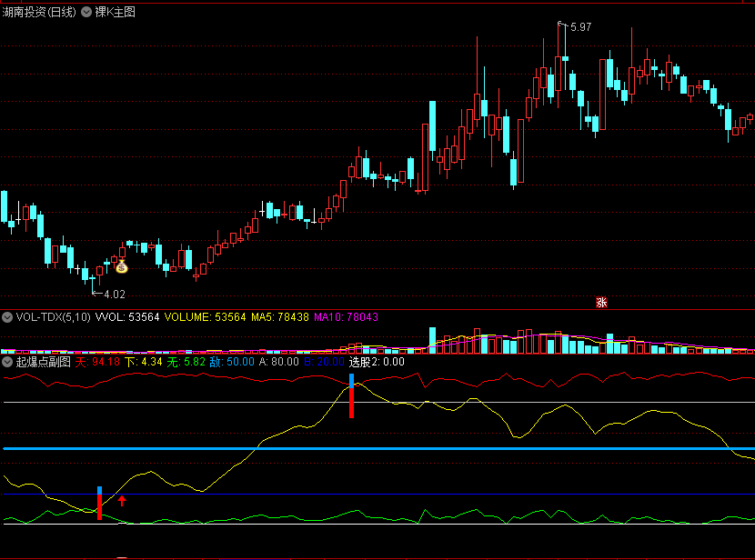Image resolution: width=755 pixels, height=560 pixels.
Task: Click the 起爆点副图 indicator name
Action: [x=44, y=362]
